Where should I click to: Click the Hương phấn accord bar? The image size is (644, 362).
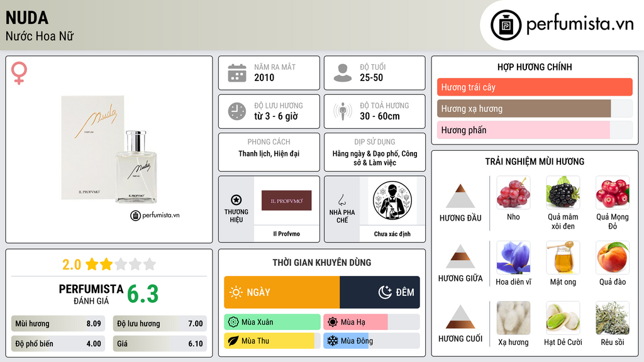[x=535, y=129]
